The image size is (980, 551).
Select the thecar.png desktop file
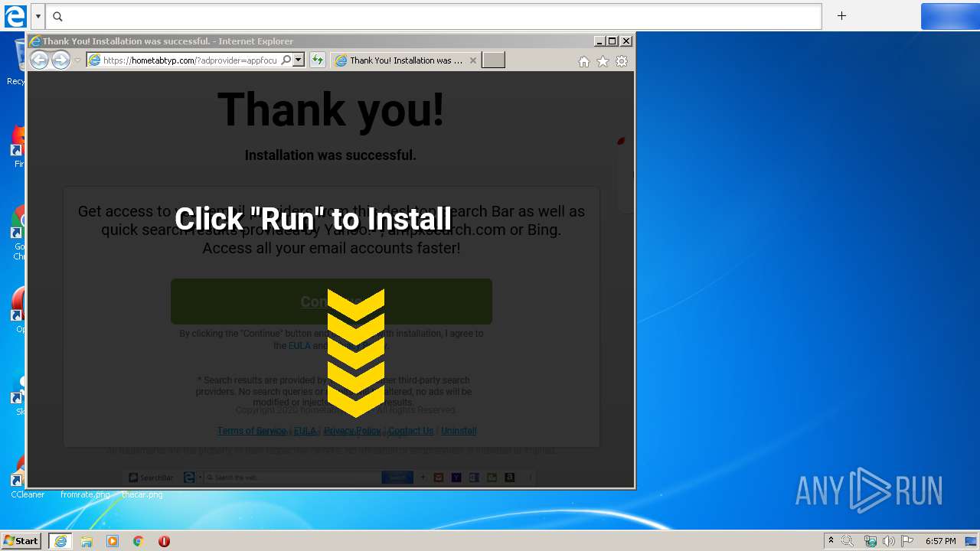pos(142,494)
